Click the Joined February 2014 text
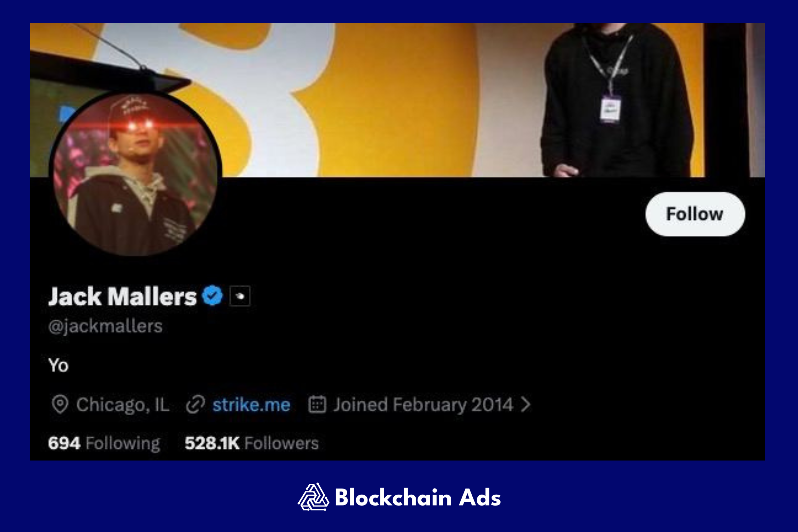Screen dimensions: 798x532 point(423,404)
